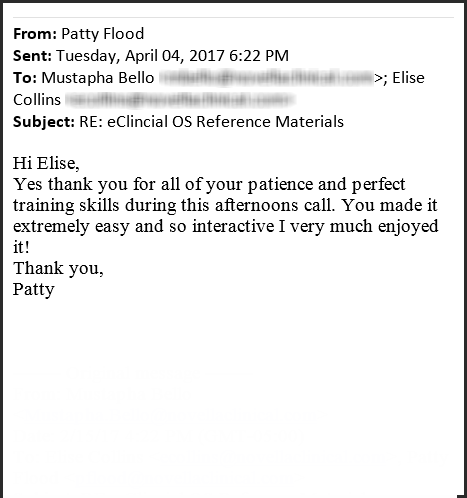Click the bold Sent label
Image resolution: width=467 pixels, height=498 pixels.
32,56
